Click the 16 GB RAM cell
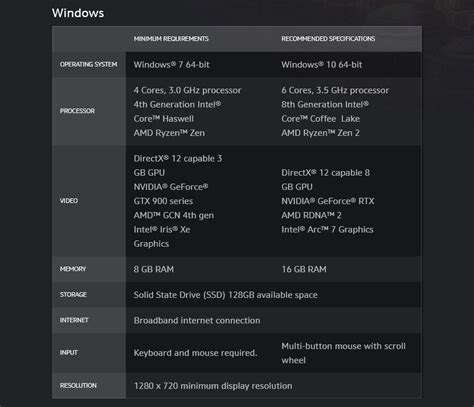Image resolution: width=474 pixels, height=407 pixels. pyautogui.click(x=304, y=269)
